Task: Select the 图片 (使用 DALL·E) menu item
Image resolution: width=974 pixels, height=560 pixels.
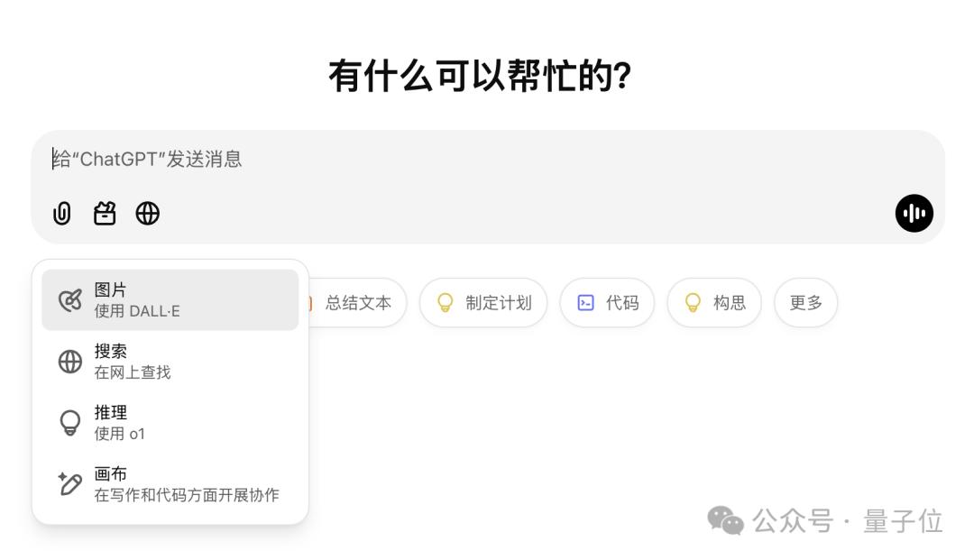Action: (x=170, y=299)
